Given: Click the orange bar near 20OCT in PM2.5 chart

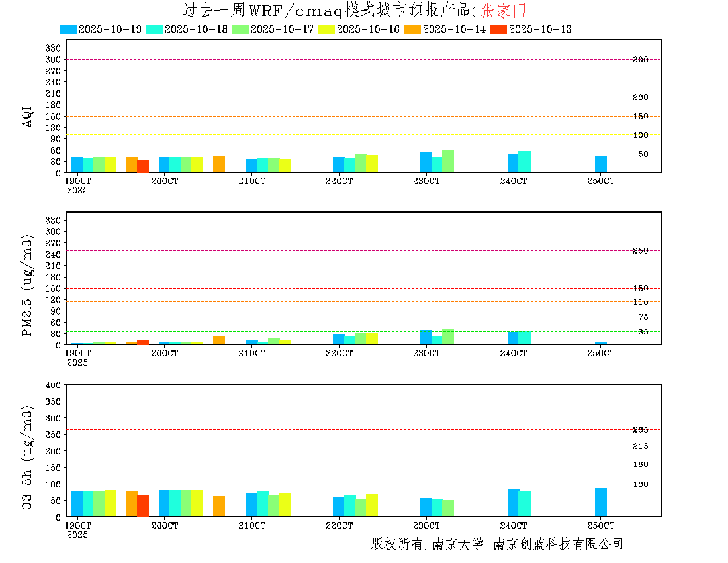Looking at the screenshot, I should (219, 340).
